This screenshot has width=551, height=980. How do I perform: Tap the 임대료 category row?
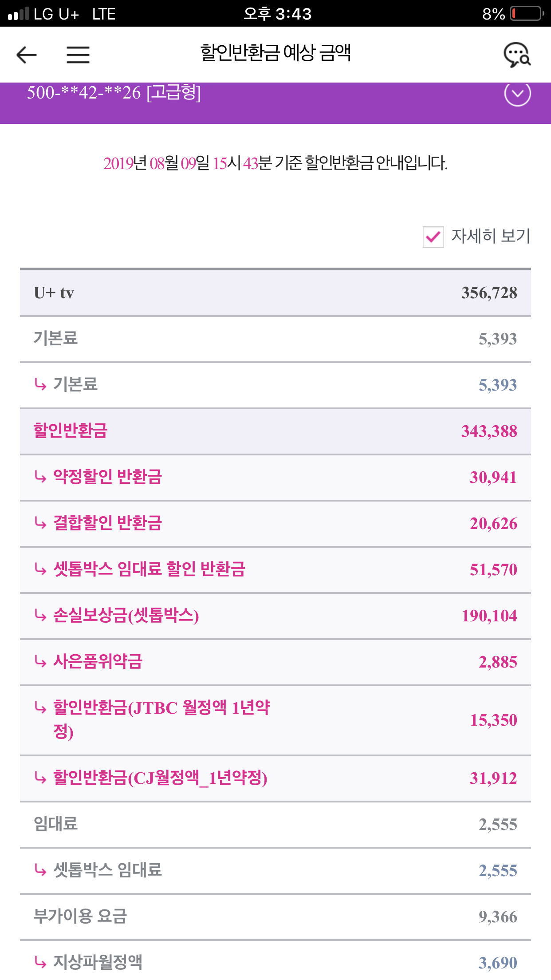[x=275, y=824]
